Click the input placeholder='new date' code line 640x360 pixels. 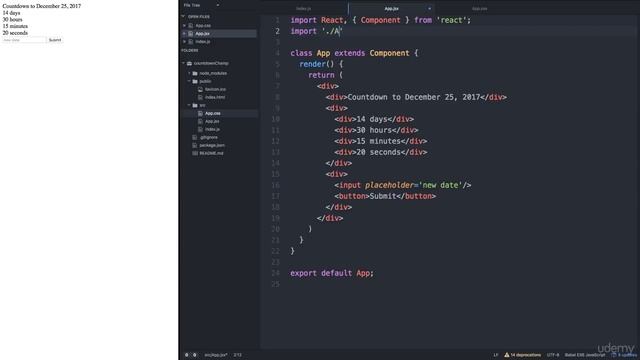click(403, 185)
